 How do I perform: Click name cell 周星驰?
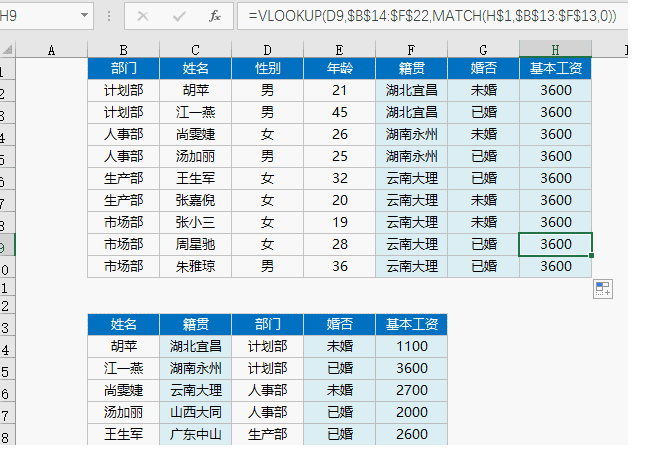(195, 244)
